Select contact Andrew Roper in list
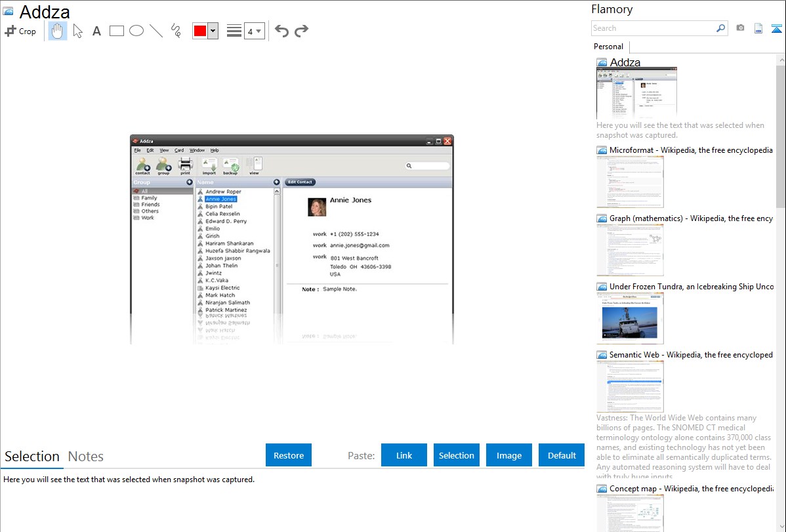 tap(223, 192)
